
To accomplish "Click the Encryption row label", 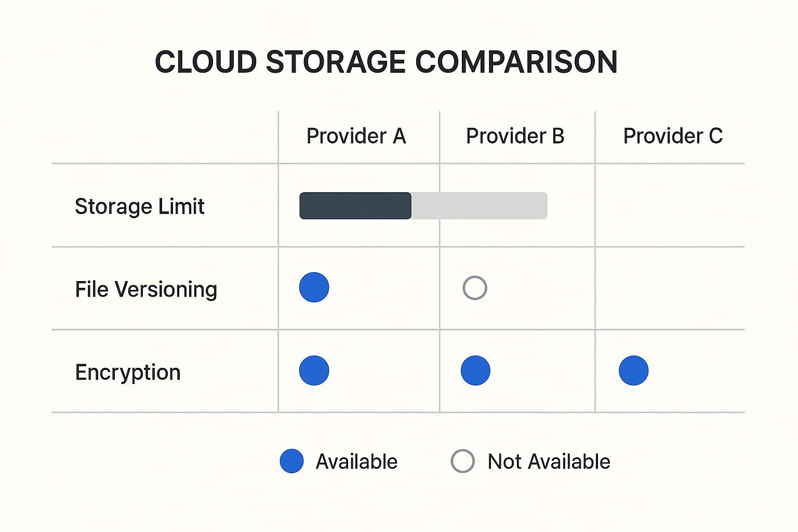I will [128, 373].
